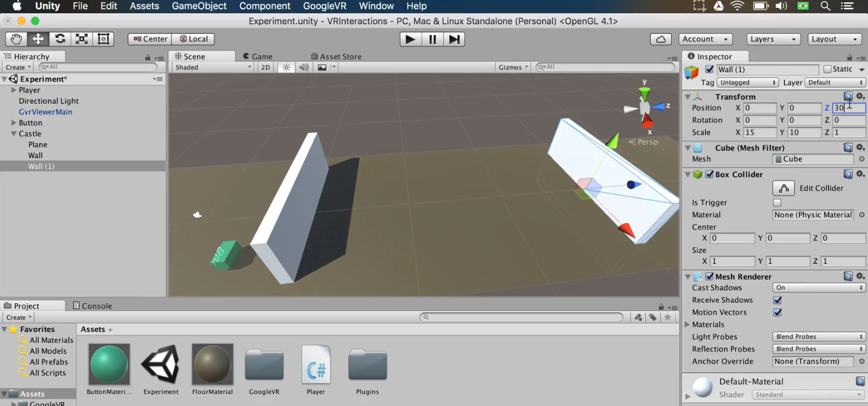This screenshot has width=868, height=406.
Task: Switch pivot to Local orientation
Action: [194, 39]
